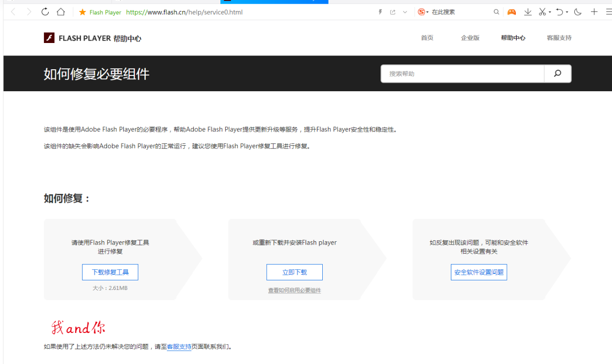
Task: Open the Sogou search engine selector dropdown
Action: click(423, 12)
